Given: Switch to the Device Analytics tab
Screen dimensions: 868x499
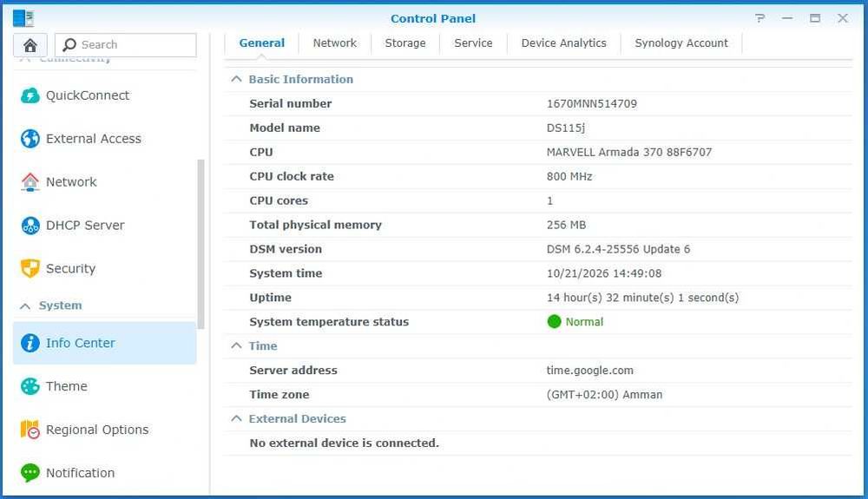Looking at the screenshot, I should (563, 43).
